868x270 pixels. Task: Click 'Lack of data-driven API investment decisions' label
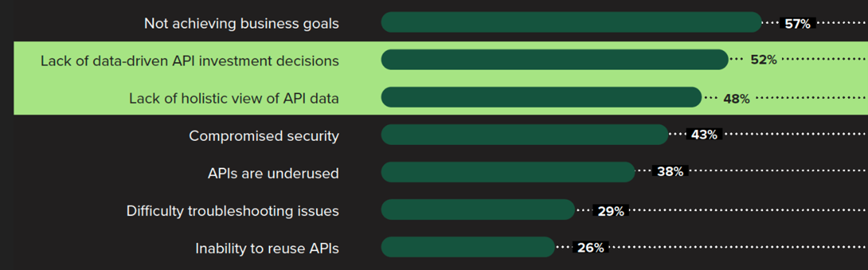(190, 60)
